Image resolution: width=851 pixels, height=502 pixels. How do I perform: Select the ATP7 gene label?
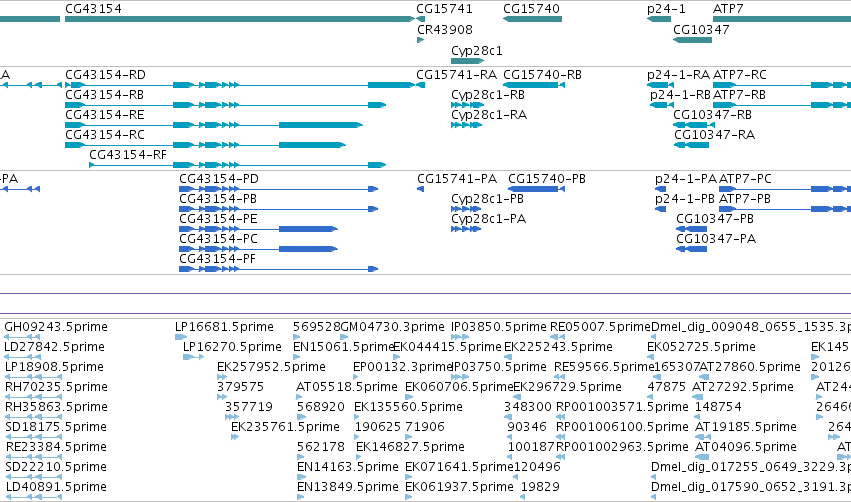728,9
